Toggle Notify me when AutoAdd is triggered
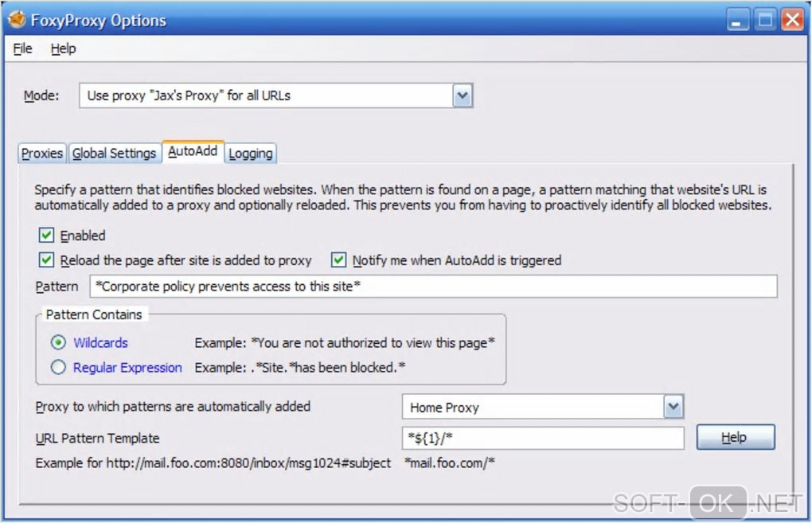The image size is (812, 523). pyautogui.click(x=338, y=260)
